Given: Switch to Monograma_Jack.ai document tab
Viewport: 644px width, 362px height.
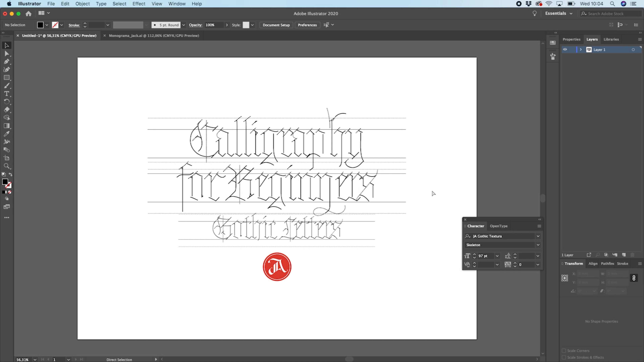Looking at the screenshot, I should [x=154, y=36].
